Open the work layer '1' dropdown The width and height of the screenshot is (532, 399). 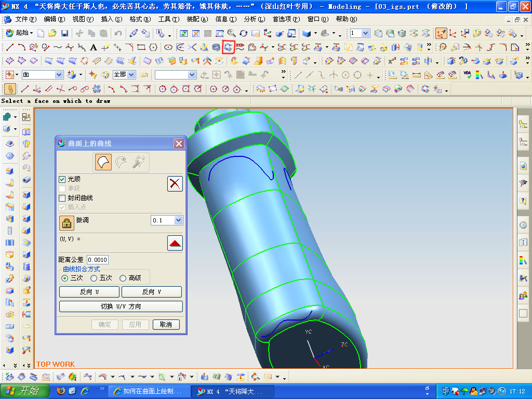click(365, 33)
